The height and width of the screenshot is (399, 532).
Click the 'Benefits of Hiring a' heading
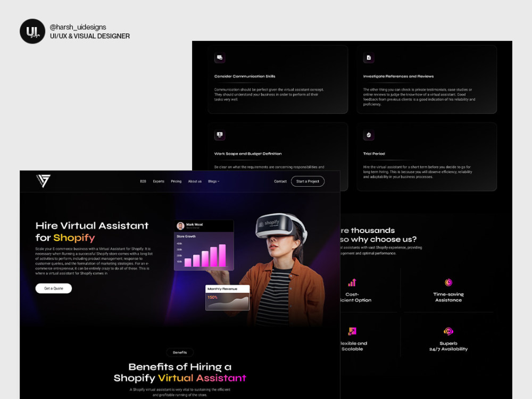tap(180, 367)
